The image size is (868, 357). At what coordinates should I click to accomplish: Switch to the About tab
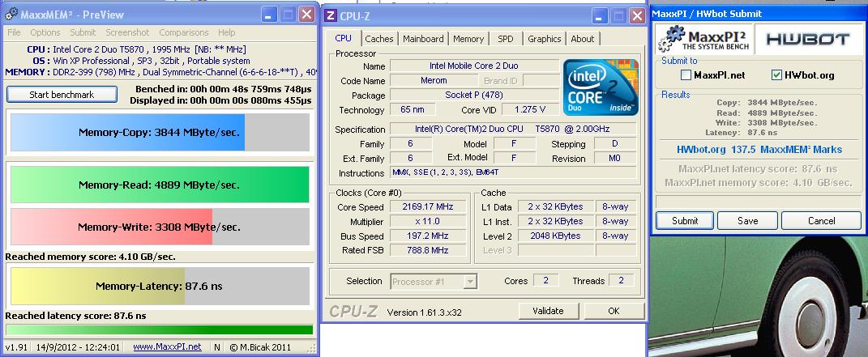pos(583,39)
